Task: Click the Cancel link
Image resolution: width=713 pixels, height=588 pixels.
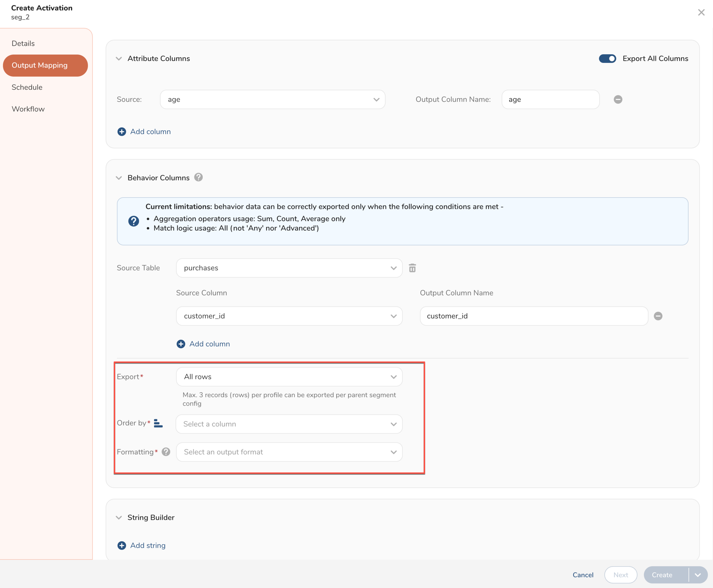Action: coord(583,575)
